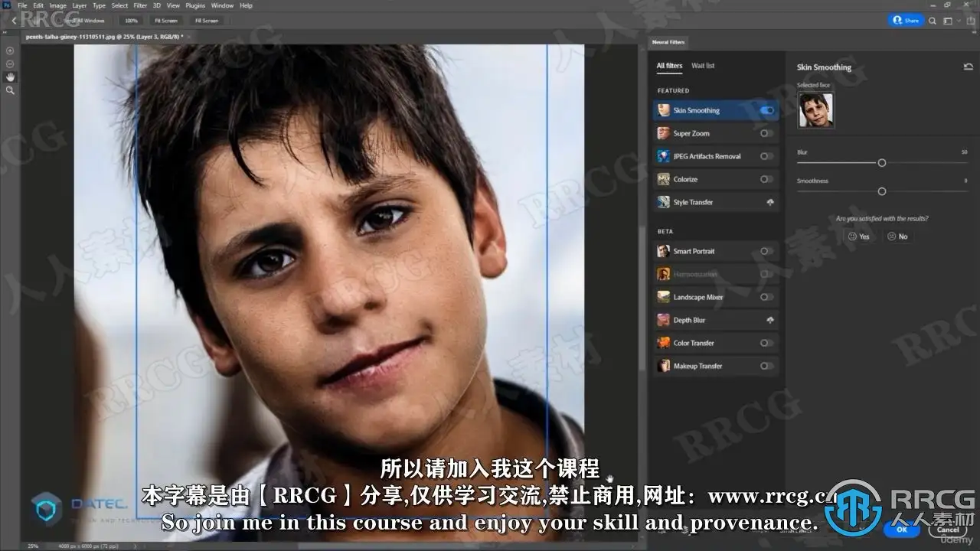Answer No to satisfaction prompt
The width and height of the screenshot is (980, 551).
coord(897,236)
